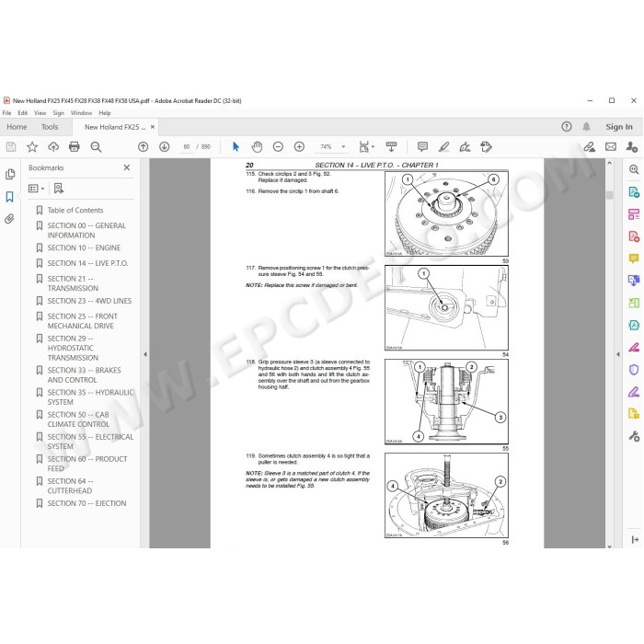Image resolution: width=644 pixels, height=644 pixels.
Task: Select the arrow Selection tool
Action: [x=236, y=146]
